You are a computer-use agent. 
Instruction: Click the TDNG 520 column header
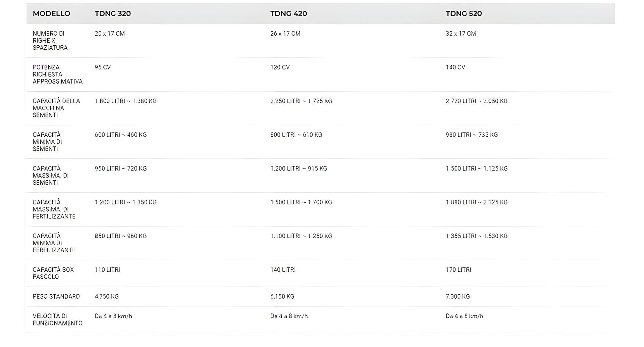464,14
